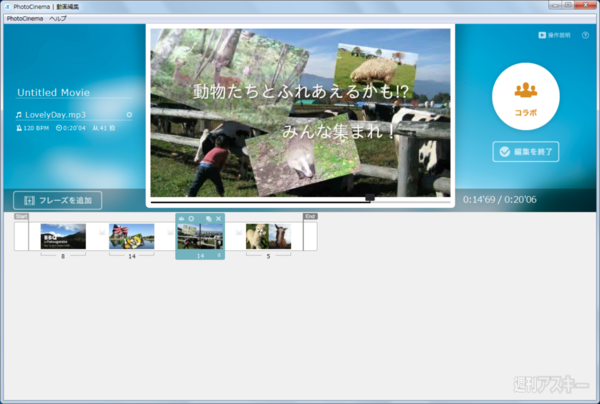Viewport: 600px width, 404px height.
Task: Click the 編集を終了 button
Action: (526, 152)
